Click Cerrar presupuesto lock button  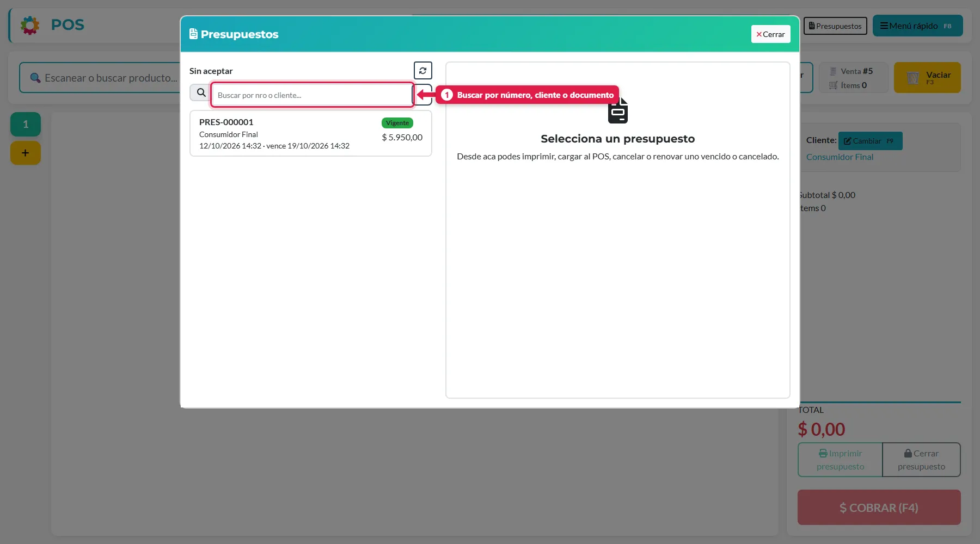tap(921, 460)
